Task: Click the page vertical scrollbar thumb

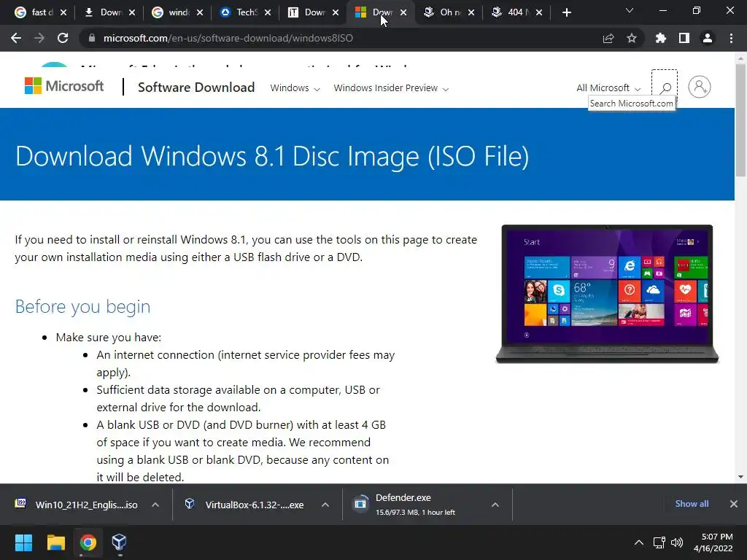Action: (740, 120)
